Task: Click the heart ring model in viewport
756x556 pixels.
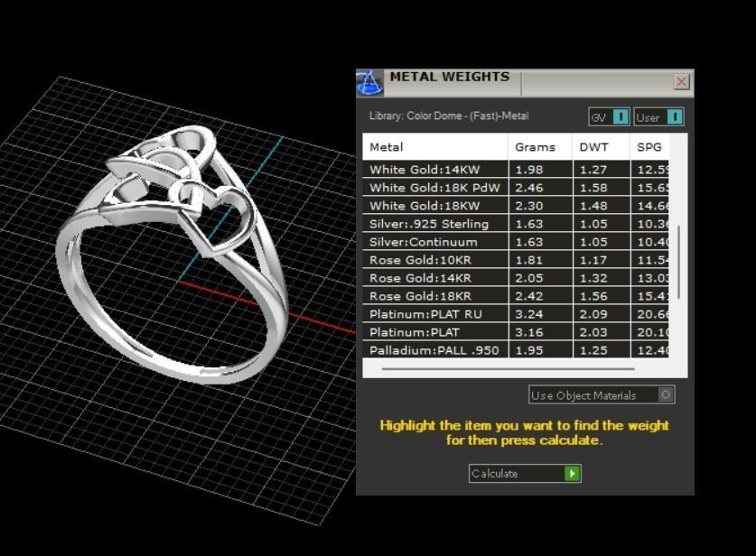Action: point(173,255)
